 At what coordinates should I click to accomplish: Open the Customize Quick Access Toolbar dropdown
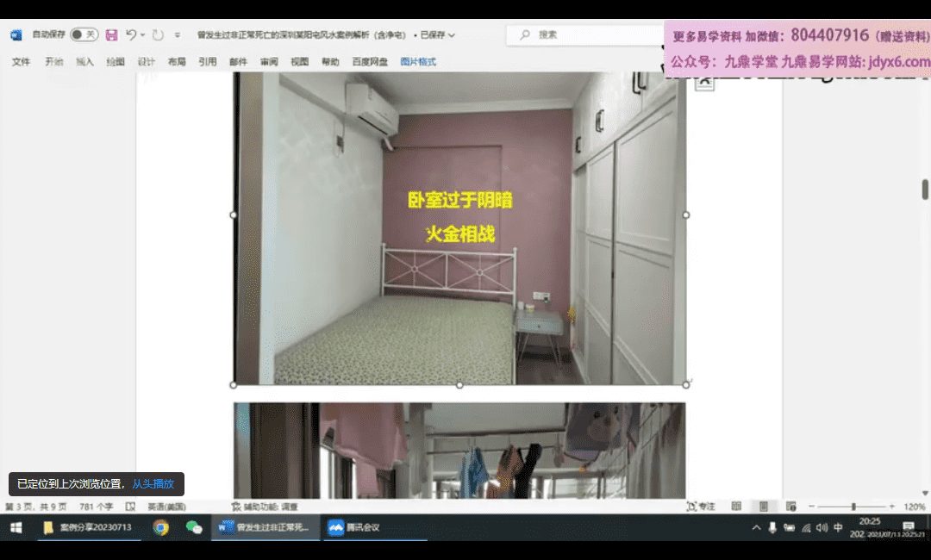pos(178,35)
